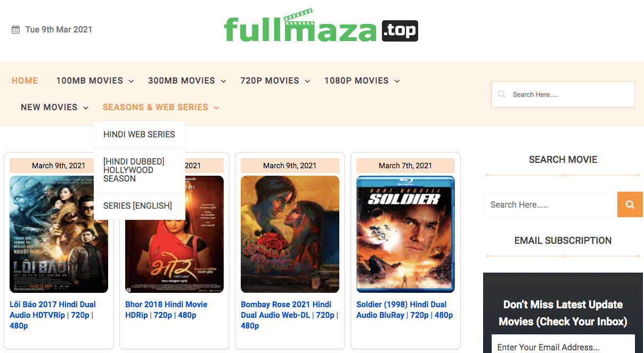
Task: Expand the 300MB Movies dropdown
Action: click(x=187, y=81)
